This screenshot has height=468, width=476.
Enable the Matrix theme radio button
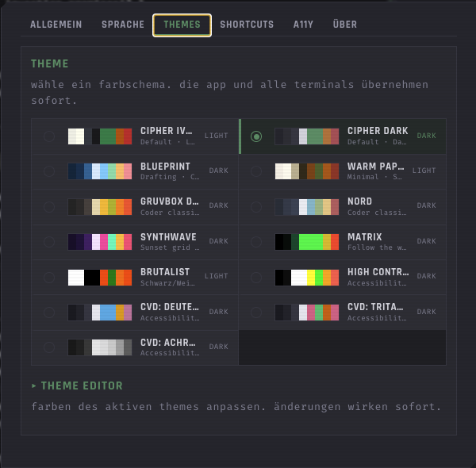coord(256,242)
